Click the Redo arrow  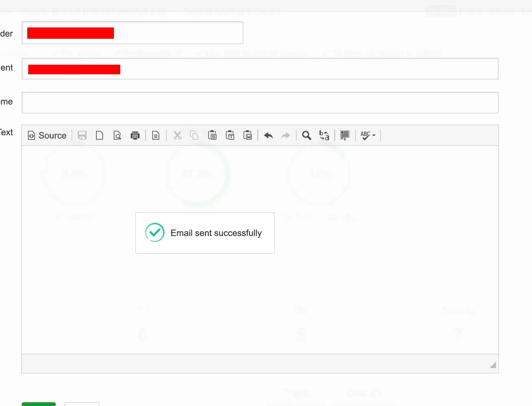[286, 136]
